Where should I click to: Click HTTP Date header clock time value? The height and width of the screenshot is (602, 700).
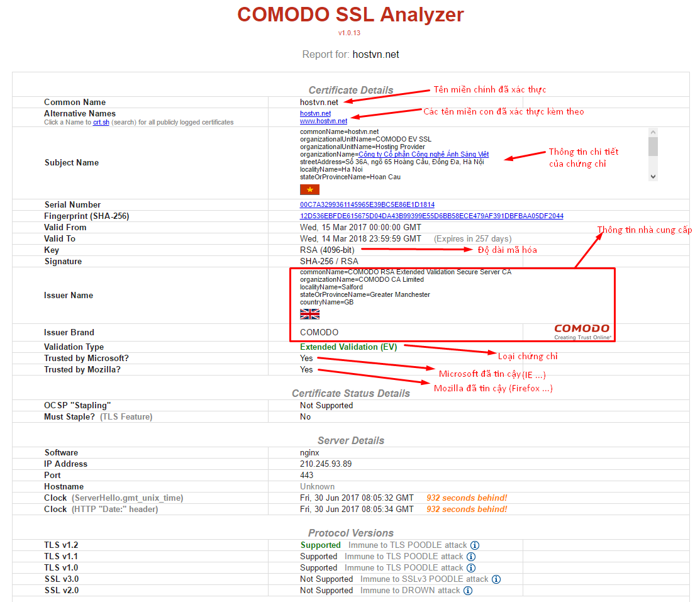click(x=357, y=509)
